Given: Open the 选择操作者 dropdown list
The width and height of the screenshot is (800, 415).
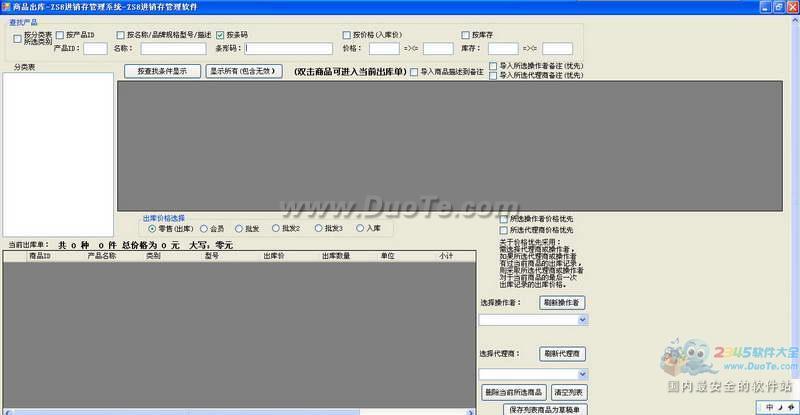Looking at the screenshot, I should [583, 320].
